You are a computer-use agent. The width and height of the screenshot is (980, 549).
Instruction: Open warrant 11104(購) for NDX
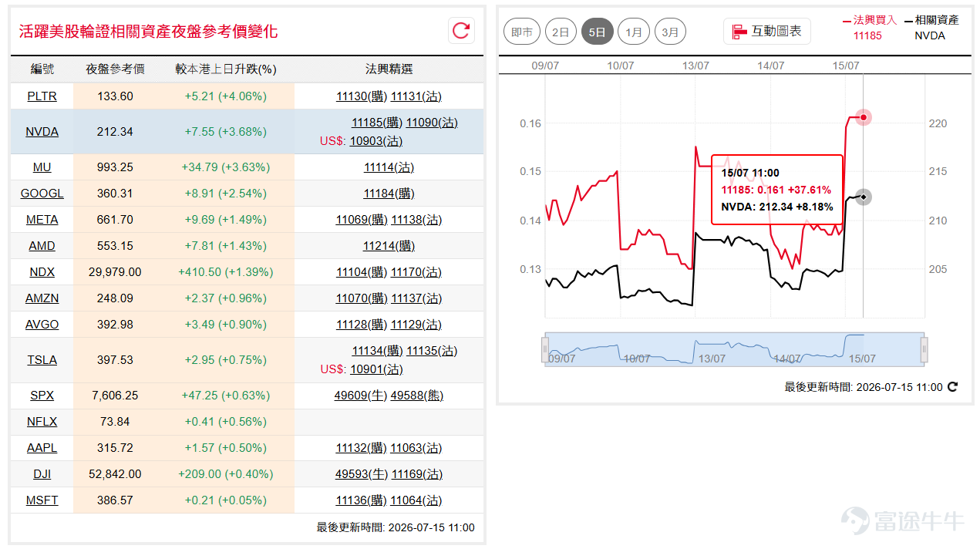click(x=362, y=272)
